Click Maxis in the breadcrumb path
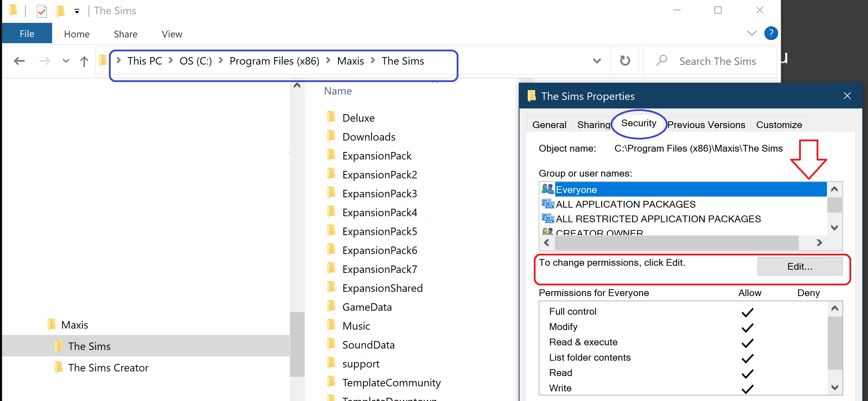 (350, 61)
